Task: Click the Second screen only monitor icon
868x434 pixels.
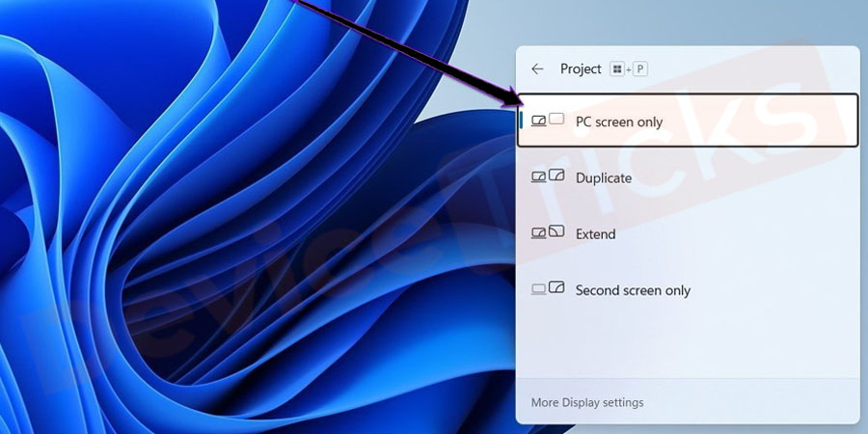Action: (x=548, y=288)
